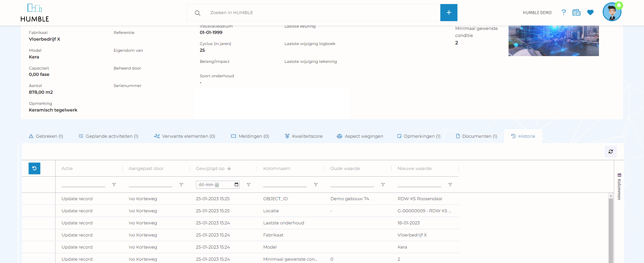644x263 pixels.
Task: Sort by the Gewijzigd op column header
Action: pos(210,168)
